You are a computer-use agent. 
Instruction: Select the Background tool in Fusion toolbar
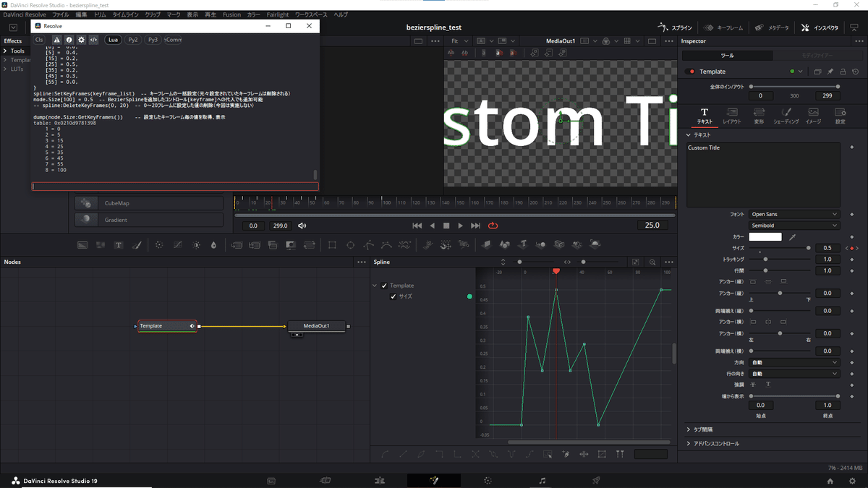click(82, 245)
